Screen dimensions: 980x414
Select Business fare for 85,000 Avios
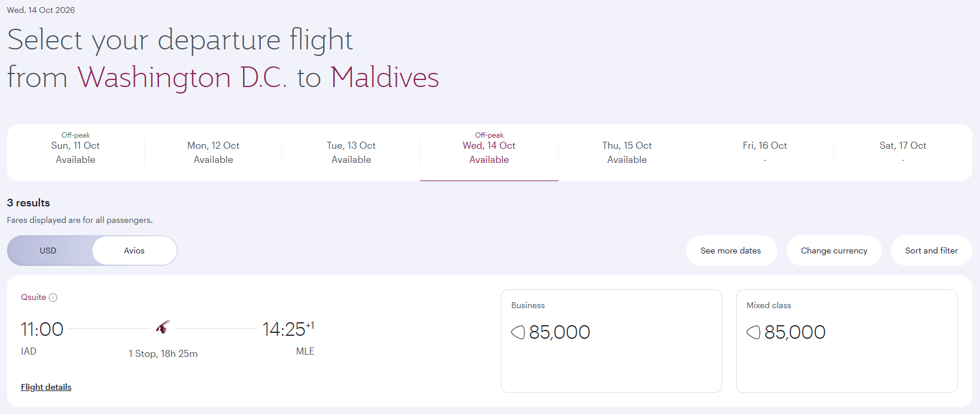pyautogui.click(x=611, y=340)
